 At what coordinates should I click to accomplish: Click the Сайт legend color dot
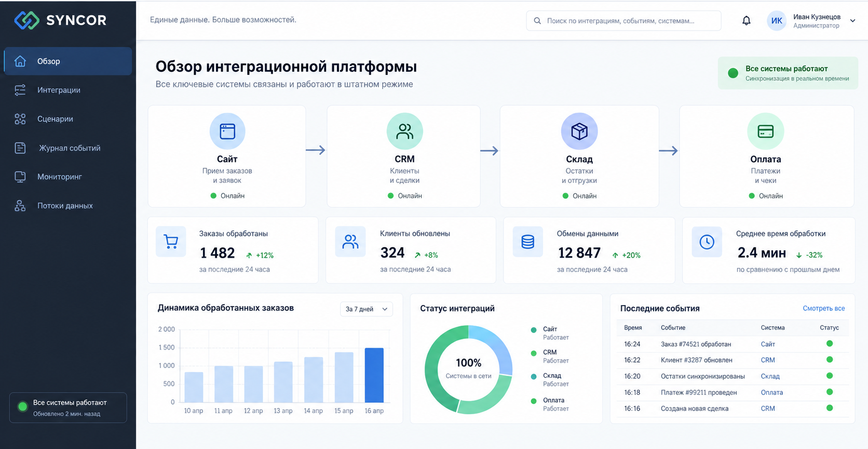534,330
